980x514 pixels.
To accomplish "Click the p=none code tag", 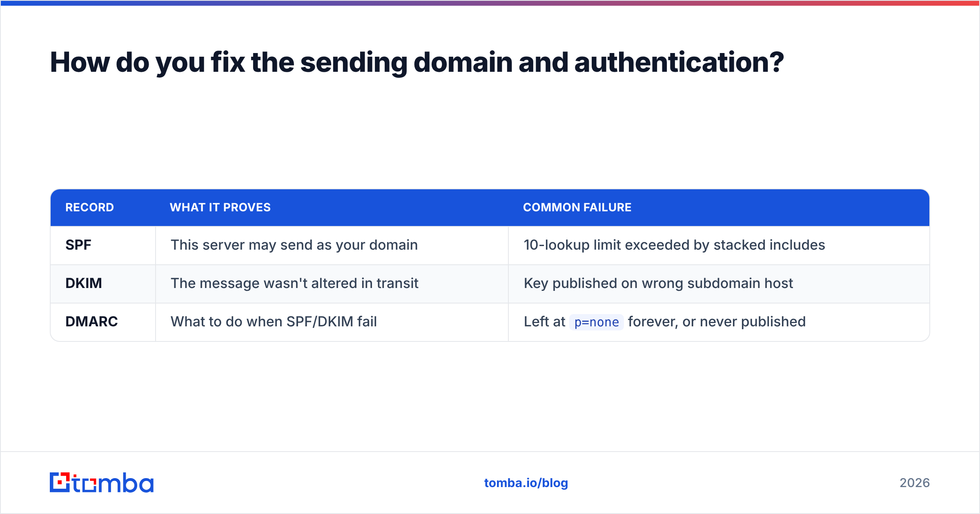I will (x=596, y=322).
